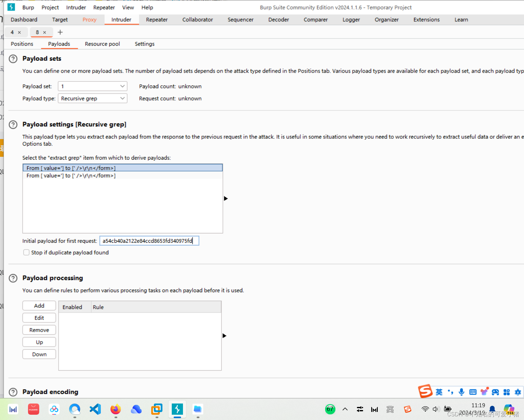The width and height of the screenshot is (524, 420).
Task: Open help for Payload processing section
Action: [13, 278]
